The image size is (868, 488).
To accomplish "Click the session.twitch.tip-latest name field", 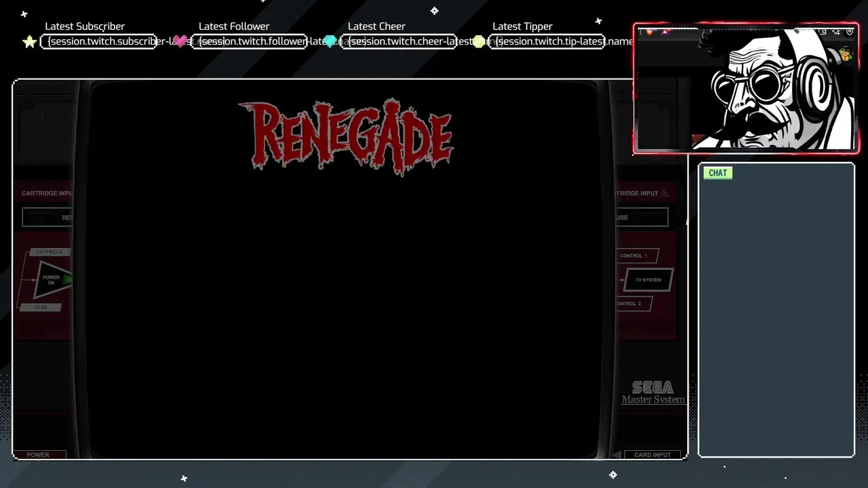I will (x=547, y=41).
